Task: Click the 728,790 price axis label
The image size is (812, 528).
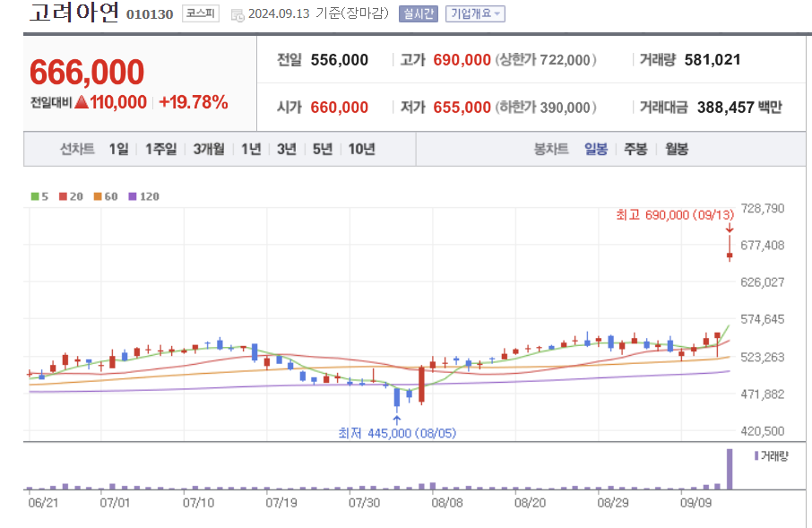Action: [763, 208]
